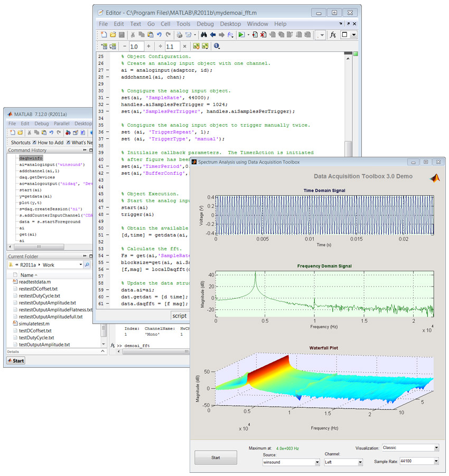Click New file icon in MATLAB main toolbar
Image resolution: width=449 pixels, height=476 pixels.
[x=13, y=132]
